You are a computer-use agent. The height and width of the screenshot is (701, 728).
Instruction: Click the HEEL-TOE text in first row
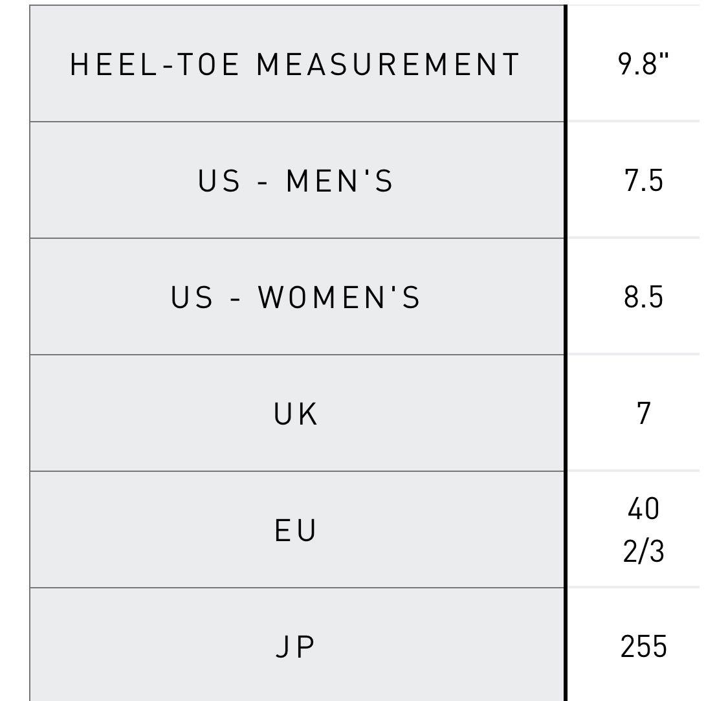154,64
